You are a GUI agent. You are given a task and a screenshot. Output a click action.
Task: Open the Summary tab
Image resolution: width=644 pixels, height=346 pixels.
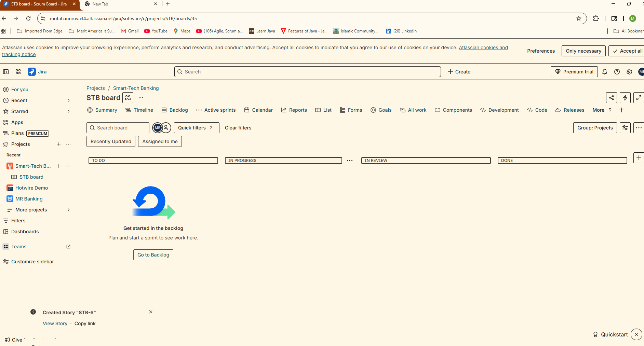coord(102,110)
